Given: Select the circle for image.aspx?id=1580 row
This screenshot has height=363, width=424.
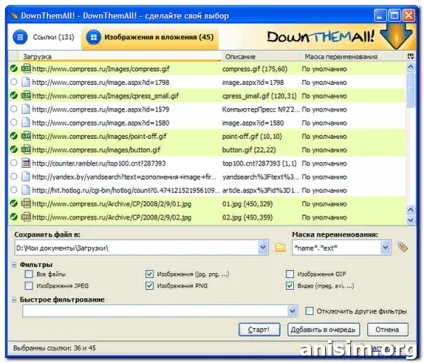Looking at the screenshot, I should tap(14, 123).
